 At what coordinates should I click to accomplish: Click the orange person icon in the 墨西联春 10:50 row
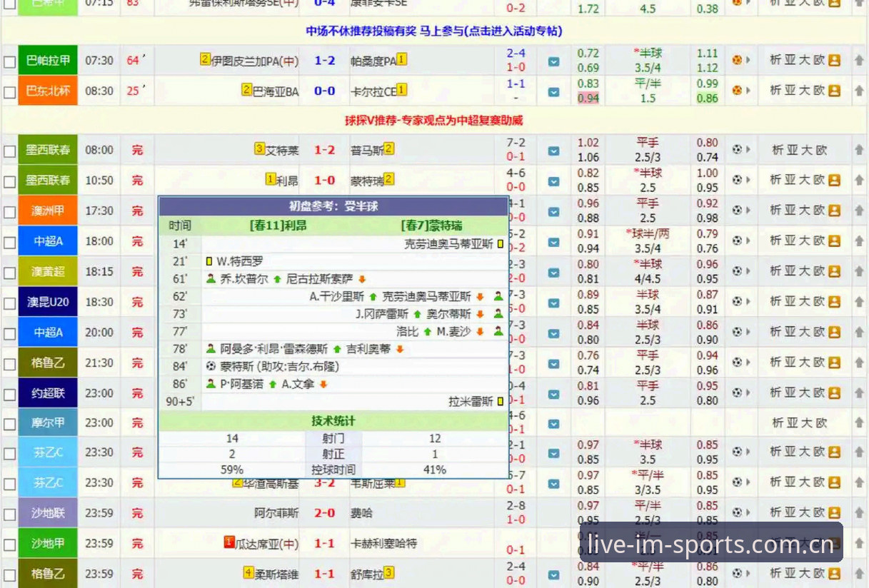coord(834,180)
